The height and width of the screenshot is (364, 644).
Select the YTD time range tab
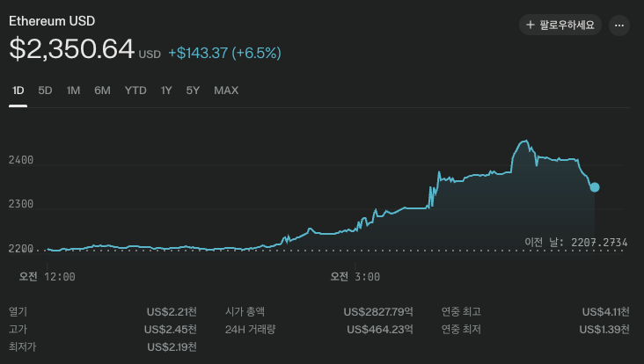click(135, 91)
